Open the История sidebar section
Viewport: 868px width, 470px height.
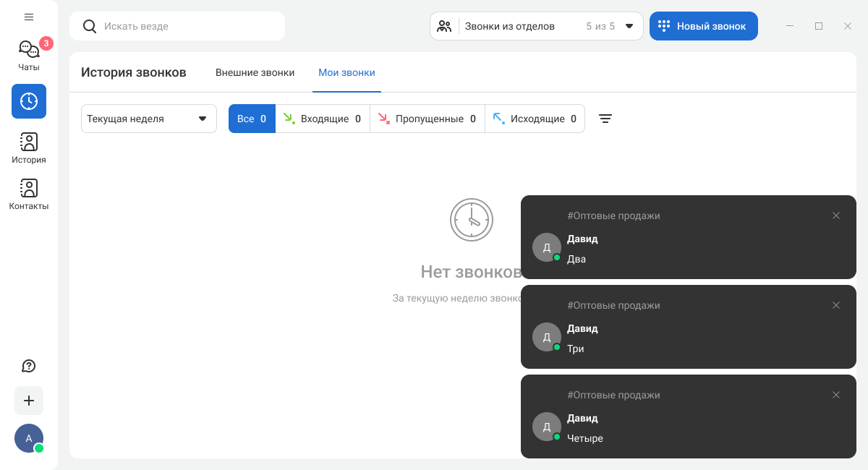[x=29, y=148]
